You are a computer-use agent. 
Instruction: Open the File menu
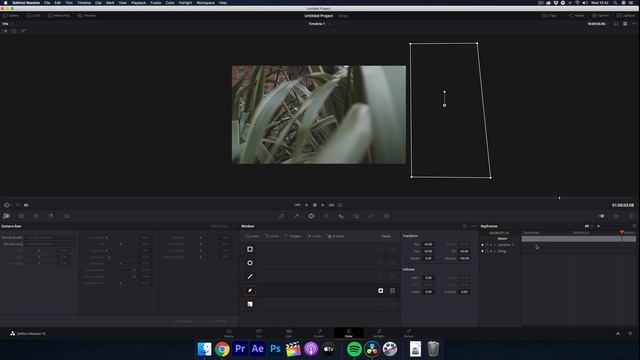coord(47,2)
